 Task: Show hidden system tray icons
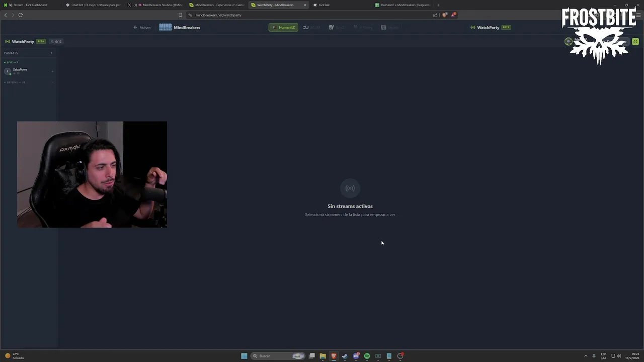(586, 356)
